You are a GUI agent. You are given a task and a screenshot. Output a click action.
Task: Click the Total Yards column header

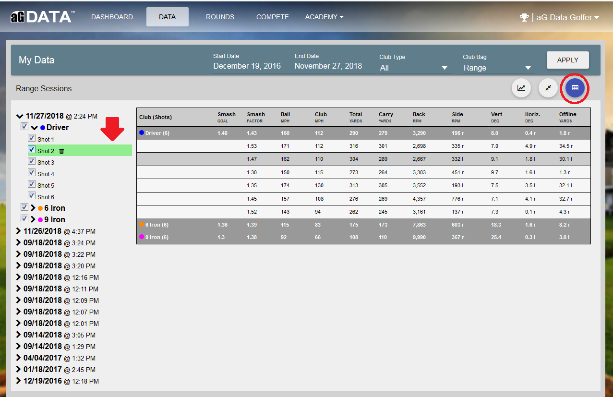pos(356,117)
